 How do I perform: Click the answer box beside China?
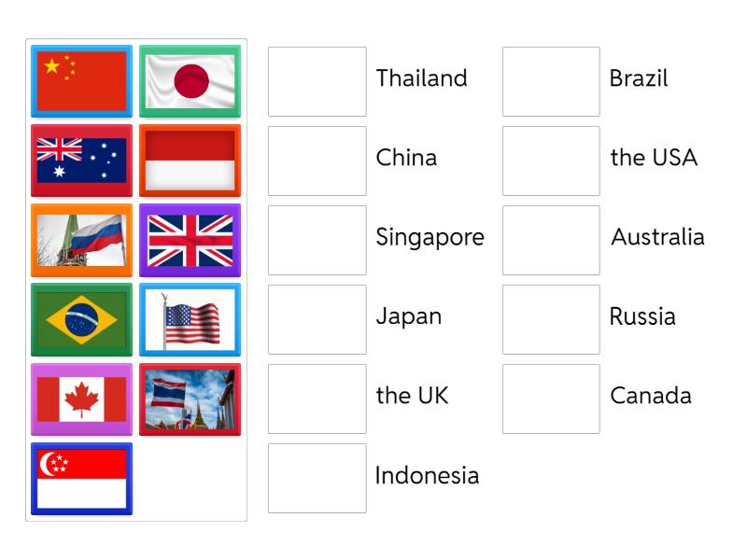pyautogui.click(x=317, y=158)
